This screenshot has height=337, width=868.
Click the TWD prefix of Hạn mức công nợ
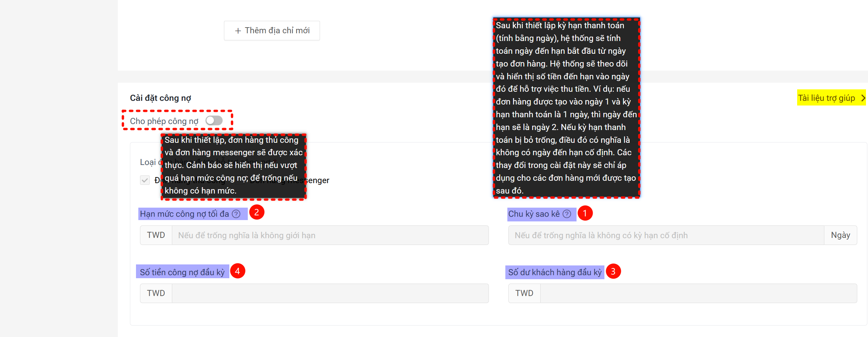point(156,235)
